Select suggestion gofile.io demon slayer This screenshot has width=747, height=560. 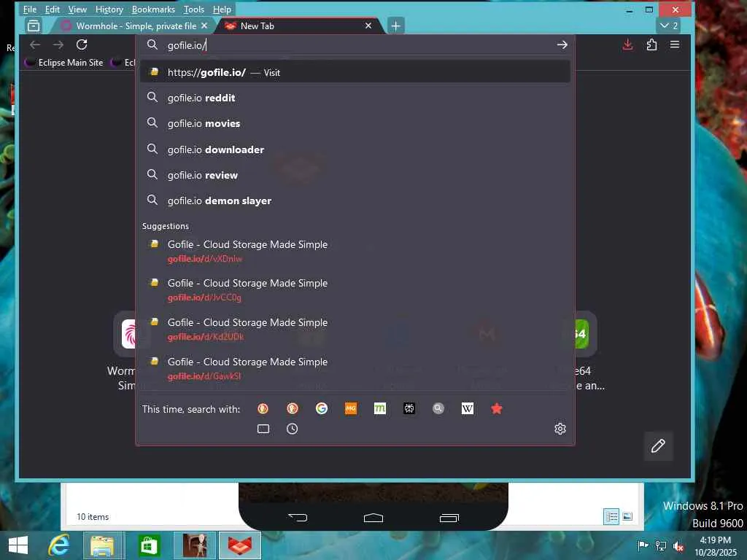pyautogui.click(x=355, y=201)
